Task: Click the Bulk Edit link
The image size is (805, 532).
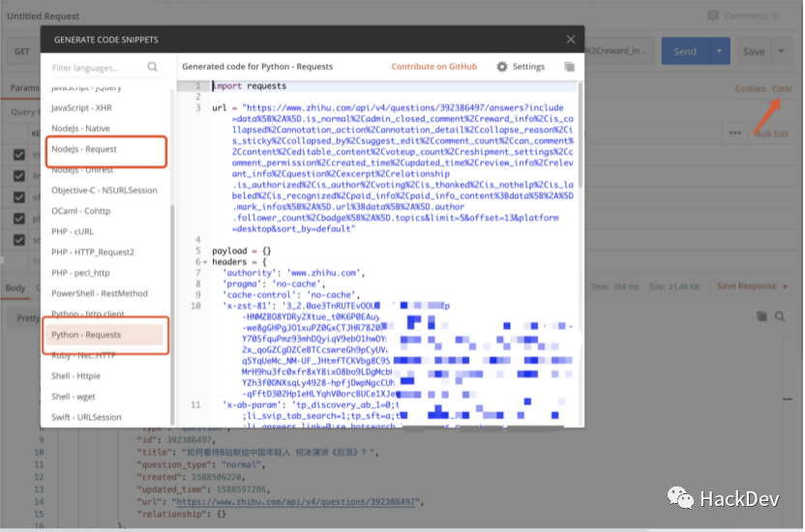Action: [x=772, y=133]
